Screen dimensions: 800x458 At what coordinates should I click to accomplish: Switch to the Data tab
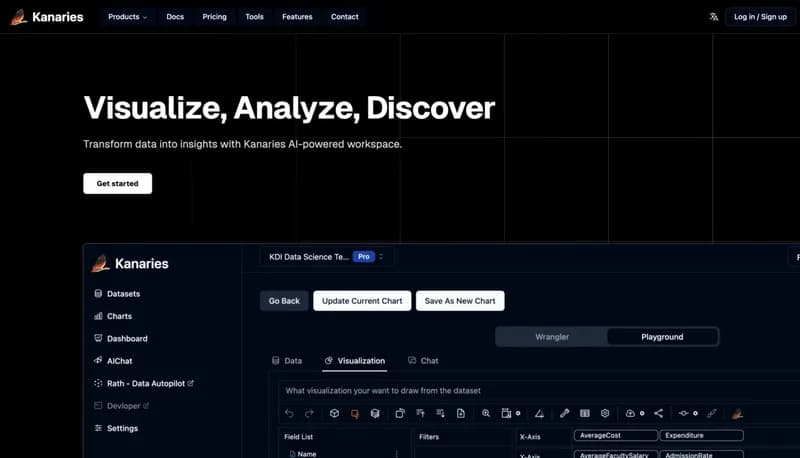pos(287,361)
